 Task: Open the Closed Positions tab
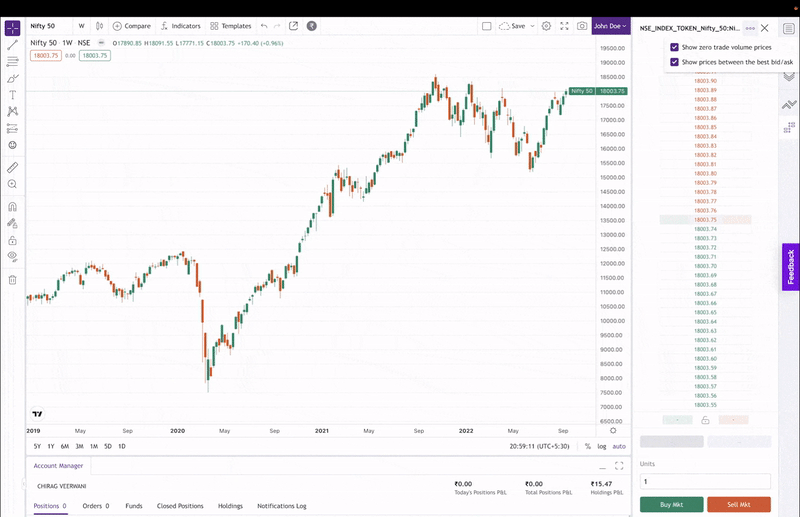(180, 506)
